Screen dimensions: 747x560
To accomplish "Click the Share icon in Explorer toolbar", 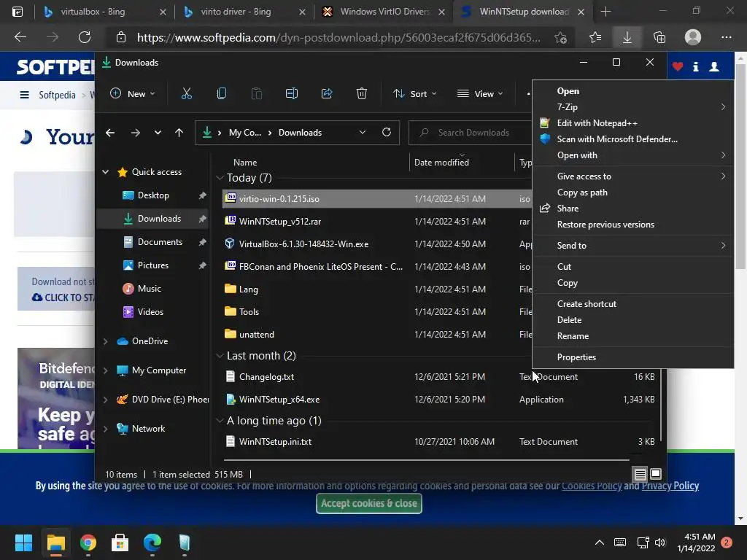I will click(x=327, y=94).
